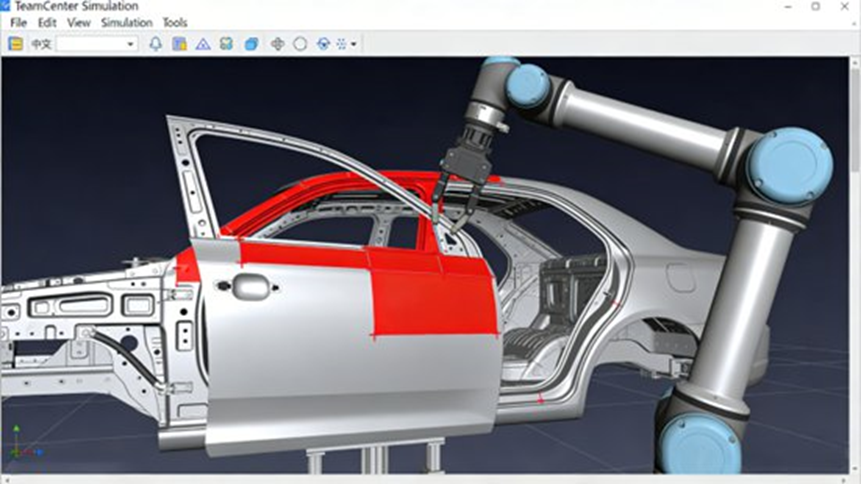Image resolution: width=861 pixels, height=484 pixels.
Task: Open the combo box dropdown arrow beside 中文
Action: [x=131, y=44]
